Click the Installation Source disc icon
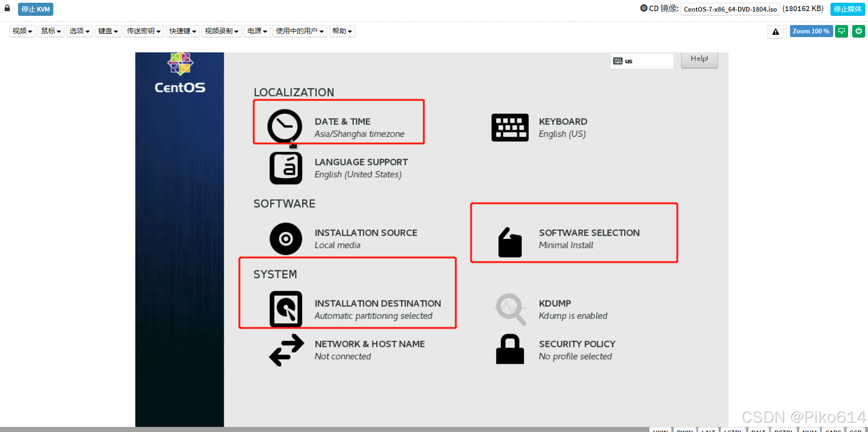 pyautogui.click(x=285, y=239)
